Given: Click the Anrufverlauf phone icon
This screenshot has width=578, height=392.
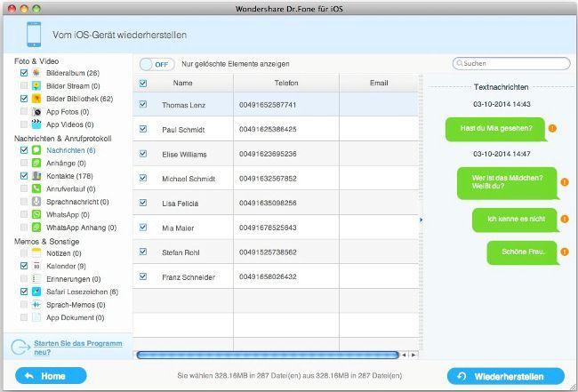Looking at the screenshot, I should 36,188.
